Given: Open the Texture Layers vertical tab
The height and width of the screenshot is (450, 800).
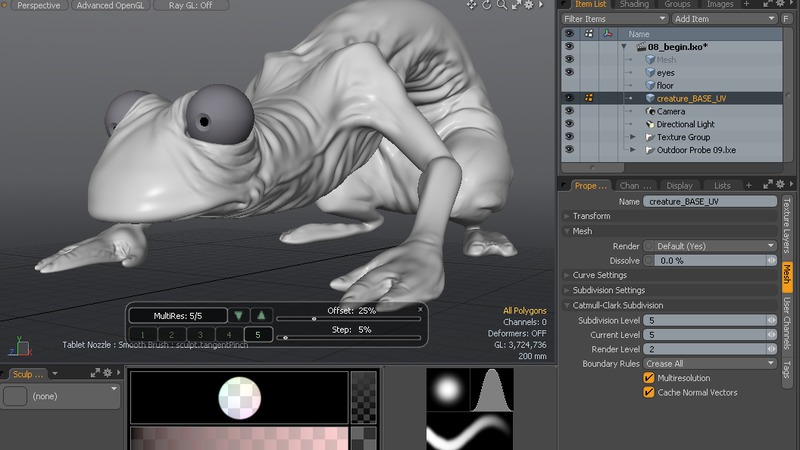Looking at the screenshot, I should click(x=787, y=224).
